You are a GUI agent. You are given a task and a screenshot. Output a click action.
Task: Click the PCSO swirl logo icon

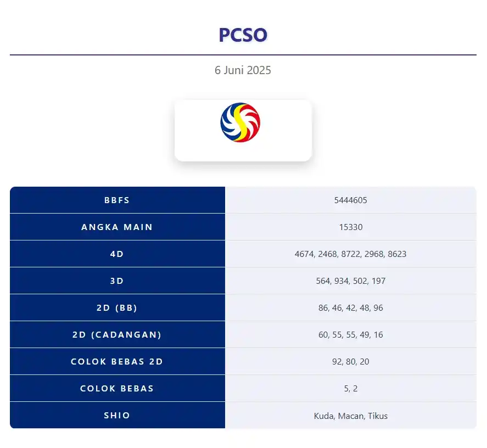(240, 122)
